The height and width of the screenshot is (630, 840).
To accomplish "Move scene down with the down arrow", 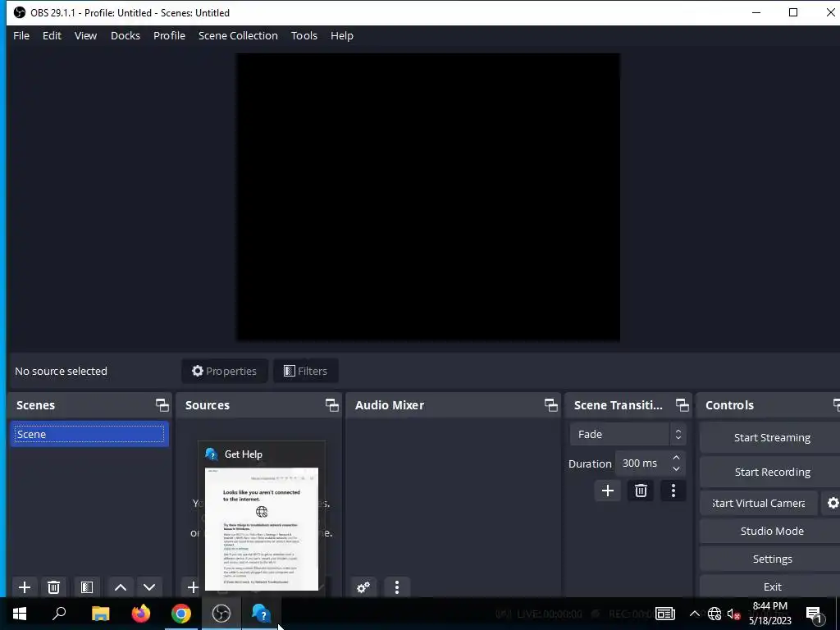I will [x=149, y=587].
